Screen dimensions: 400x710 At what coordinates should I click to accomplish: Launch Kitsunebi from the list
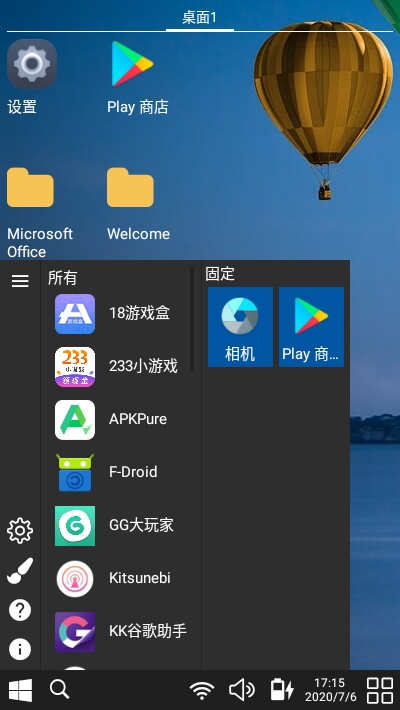[x=120, y=579]
